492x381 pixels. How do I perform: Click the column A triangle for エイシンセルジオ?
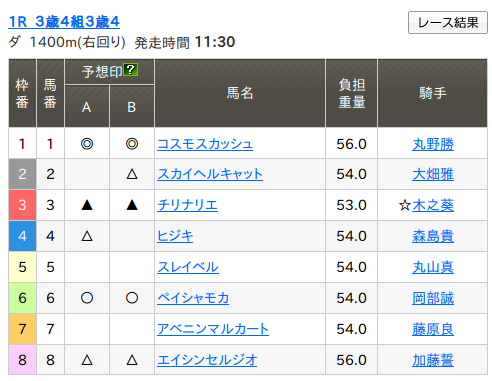87,360
